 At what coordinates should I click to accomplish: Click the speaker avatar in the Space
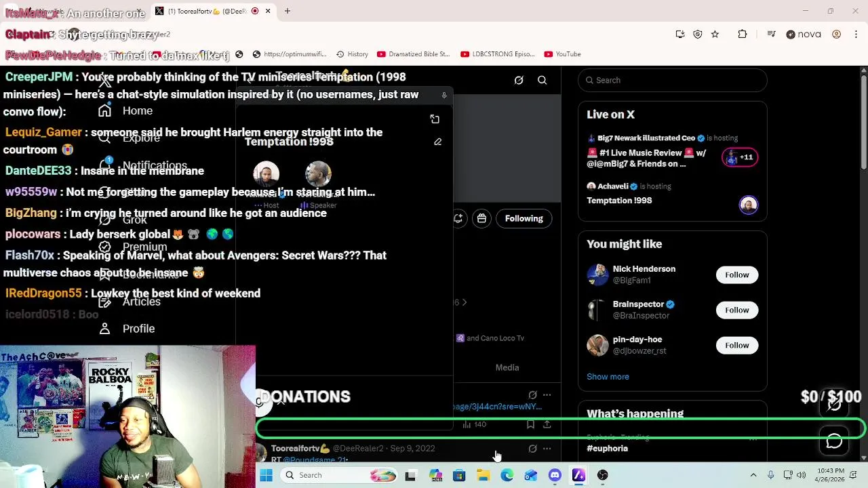(x=318, y=175)
